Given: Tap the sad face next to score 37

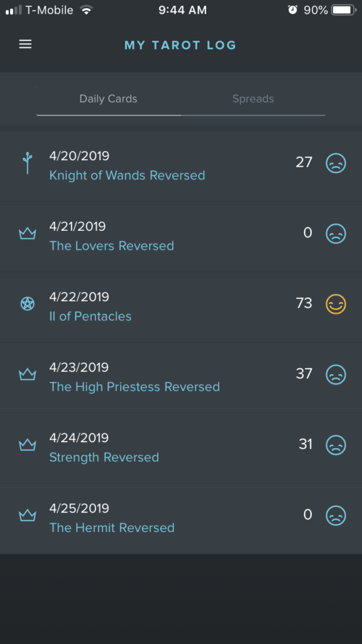Looking at the screenshot, I should point(336,375).
